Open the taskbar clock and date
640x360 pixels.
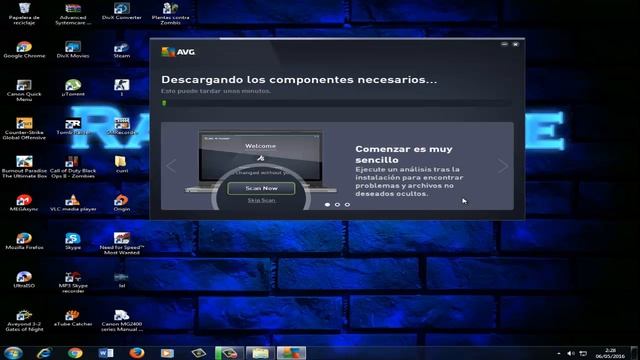click(x=610, y=353)
